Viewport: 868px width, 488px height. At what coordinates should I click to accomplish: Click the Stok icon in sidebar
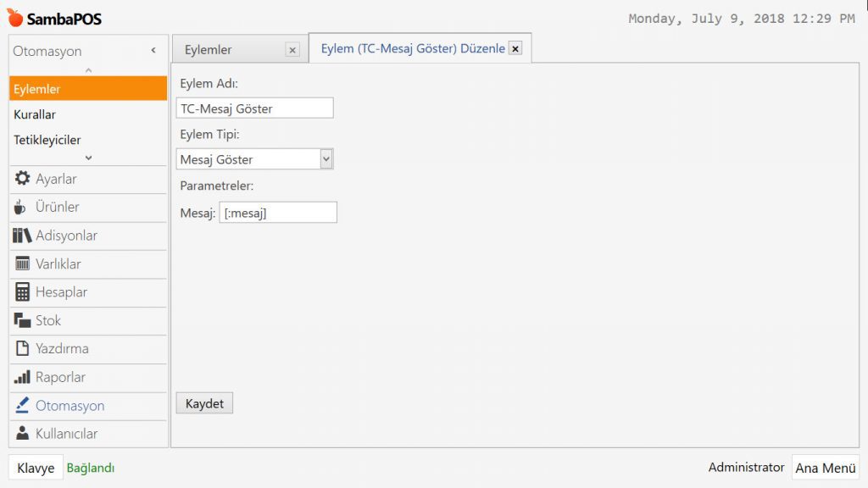pos(23,320)
